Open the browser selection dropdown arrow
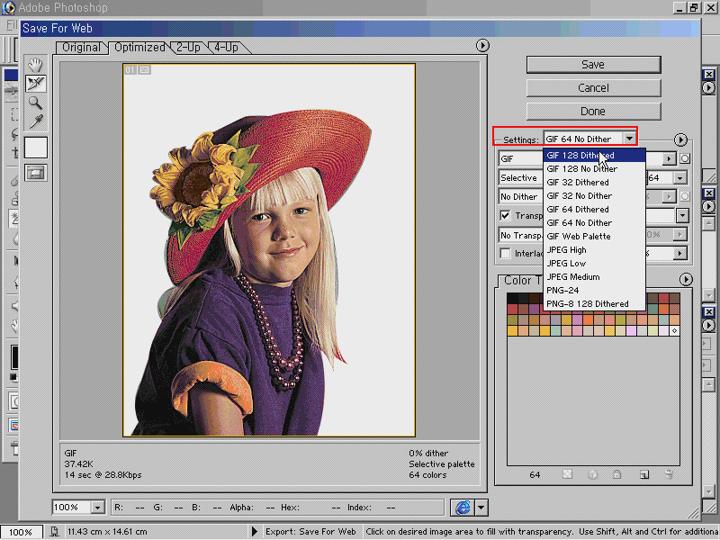This screenshot has width=720, height=540. [481, 507]
